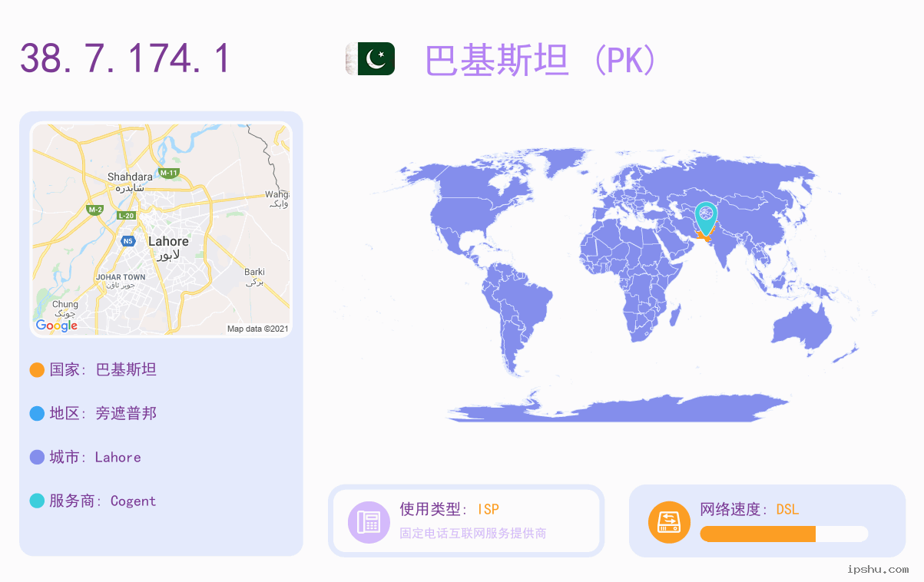This screenshot has height=582, width=924.
Task: Click the 服务商: Cogent row
Action: pyautogui.click(x=93, y=501)
